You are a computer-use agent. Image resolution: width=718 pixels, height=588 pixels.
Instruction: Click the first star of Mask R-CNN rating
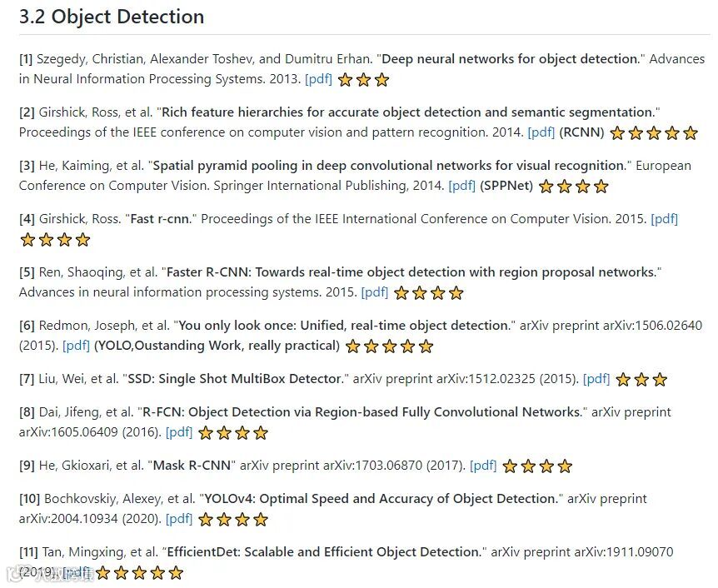510,466
